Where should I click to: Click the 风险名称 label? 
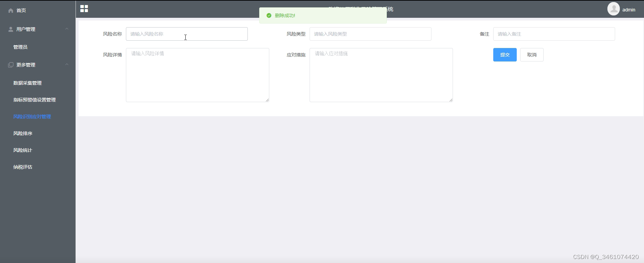[112, 34]
